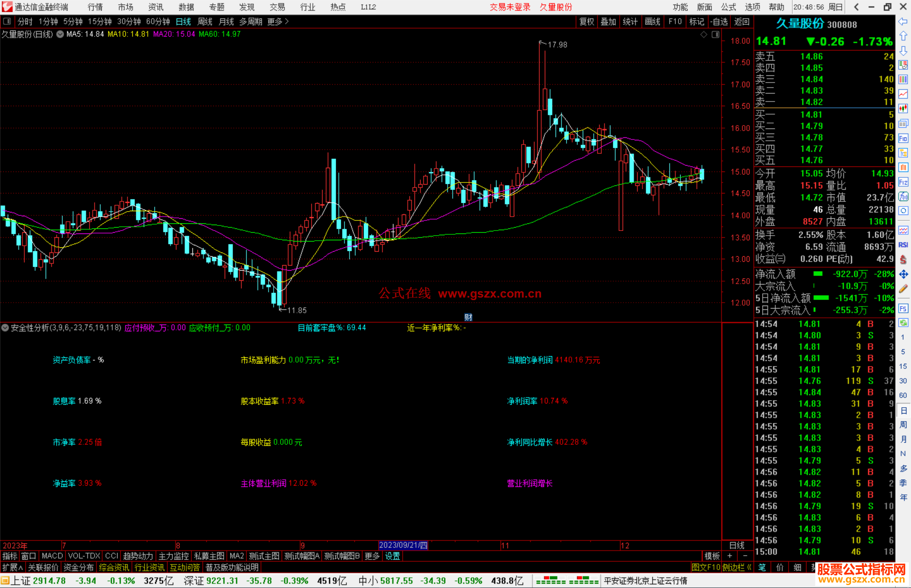Click the trend line chart sidebar icon
The width and height of the screenshot is (911, 588).
(903, 94)
